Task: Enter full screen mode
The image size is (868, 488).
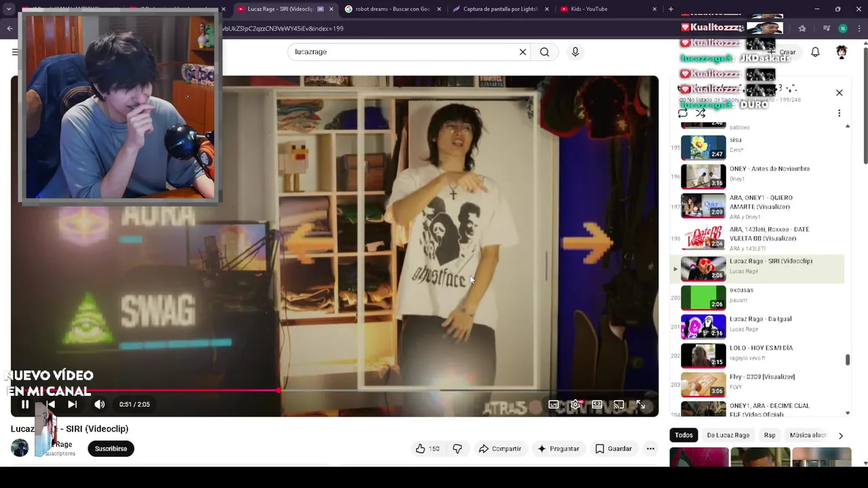Action: point(640,405)
